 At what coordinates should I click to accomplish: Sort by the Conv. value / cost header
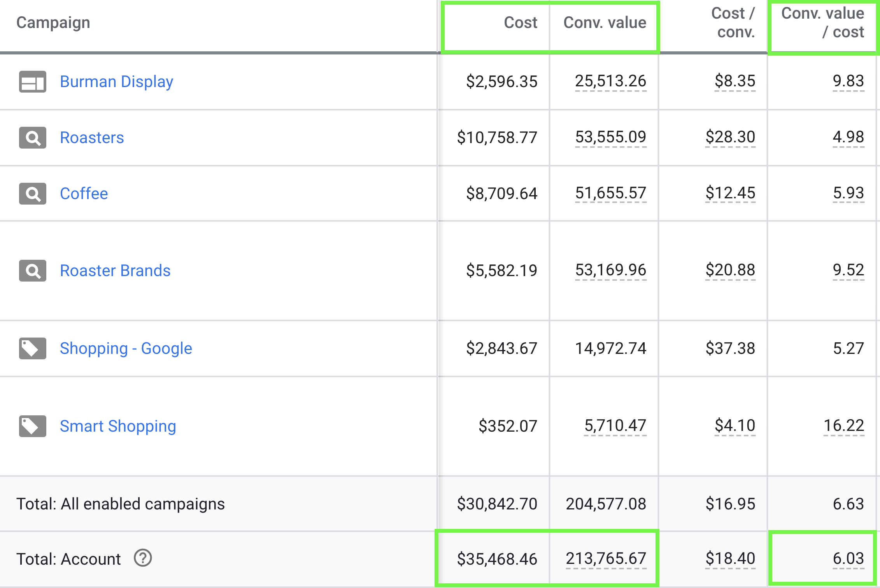tap(823, 23)
